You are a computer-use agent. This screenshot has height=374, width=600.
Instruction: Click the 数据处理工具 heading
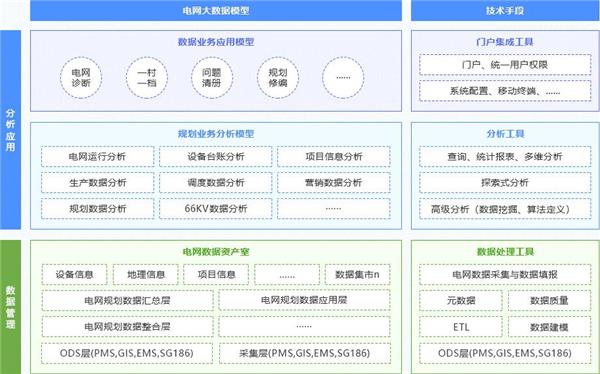[x=505, y=252]
